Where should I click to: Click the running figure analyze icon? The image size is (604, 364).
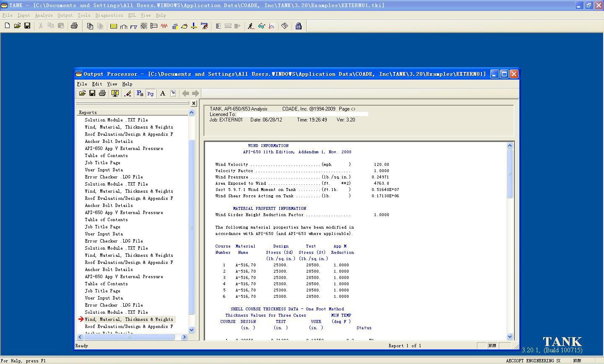tap(251, 26)
